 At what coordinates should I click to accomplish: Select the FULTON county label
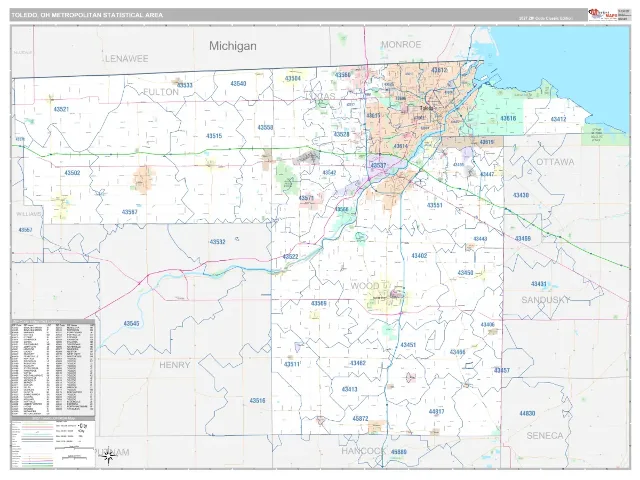pyautogui.click(x=161, y=92)
